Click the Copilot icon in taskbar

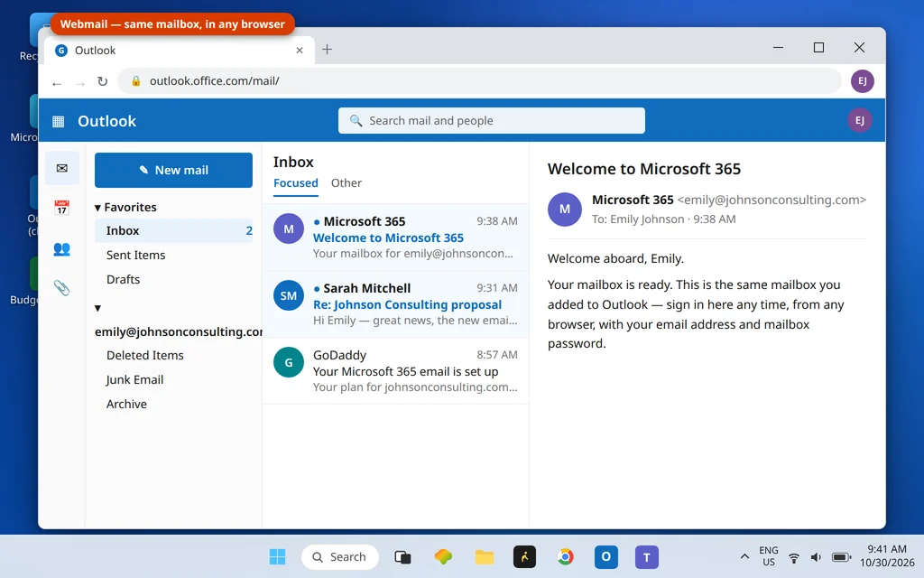pos(443,556)
